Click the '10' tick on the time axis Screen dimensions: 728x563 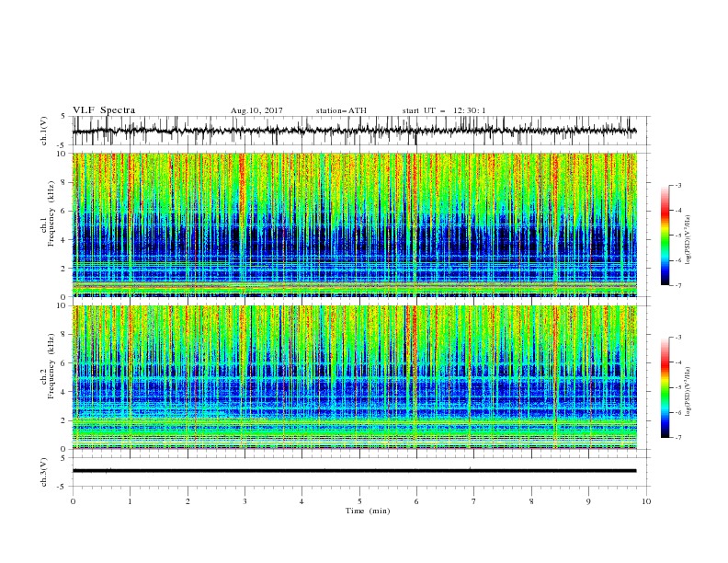coord(646,501)
